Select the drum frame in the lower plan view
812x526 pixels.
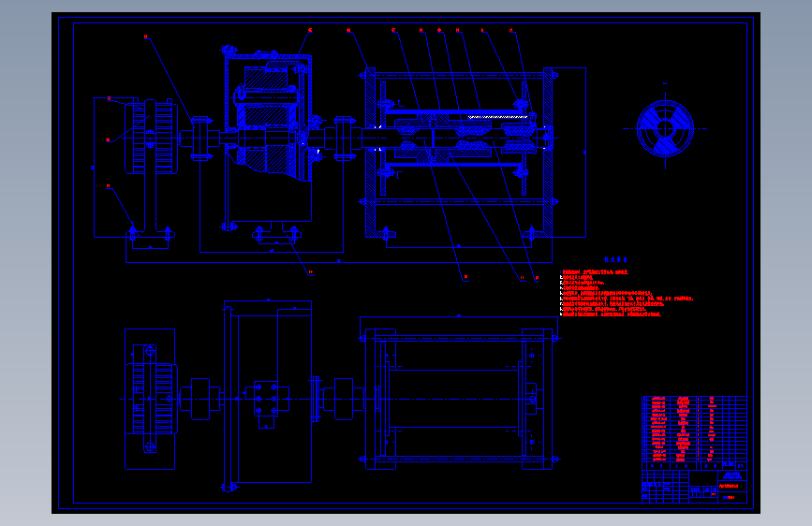459,399
